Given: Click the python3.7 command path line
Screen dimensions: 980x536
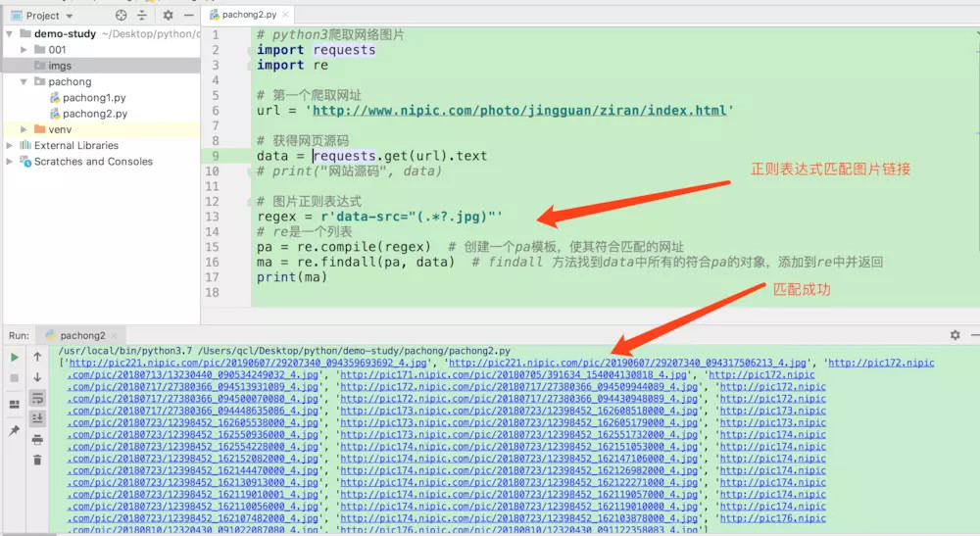Looking at the screenshot, I should pos(284,351).
